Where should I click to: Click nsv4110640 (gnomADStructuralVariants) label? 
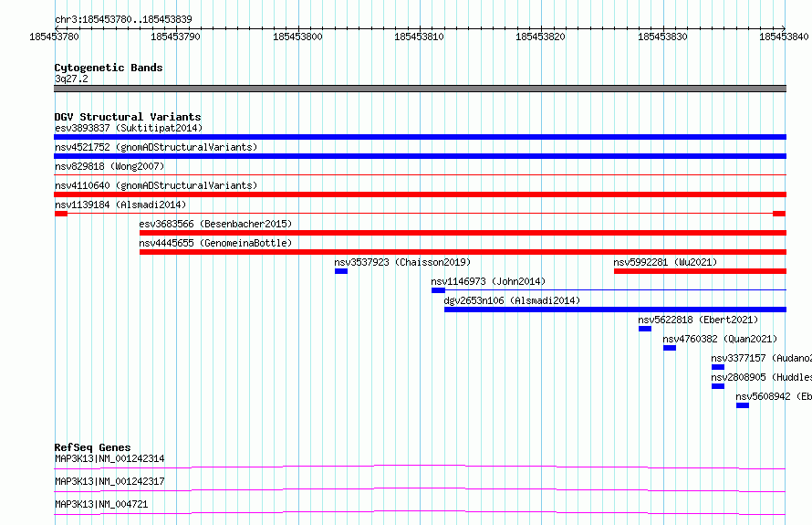tap(156, 185)
